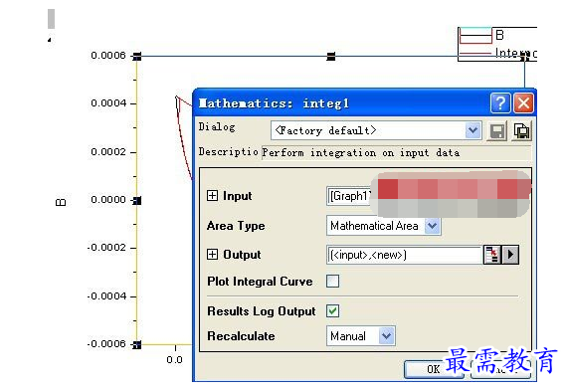Open the Recalculate Manual dropdown
The height and width of the screenshot is (392, 566).
pos(387,336)
